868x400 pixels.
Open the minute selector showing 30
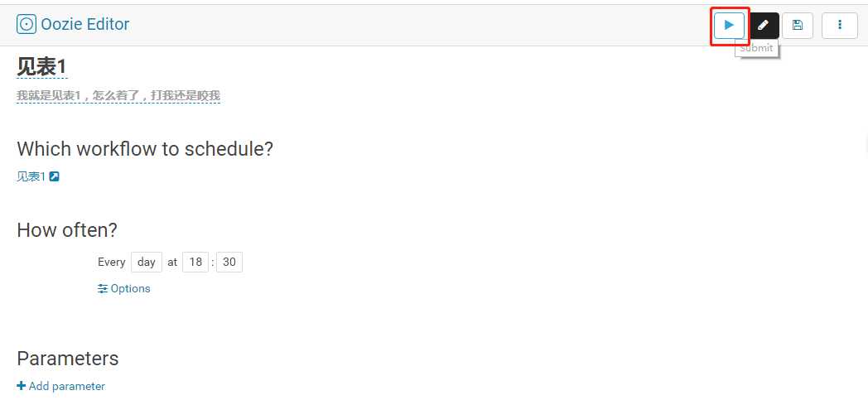tap(229, 263)
